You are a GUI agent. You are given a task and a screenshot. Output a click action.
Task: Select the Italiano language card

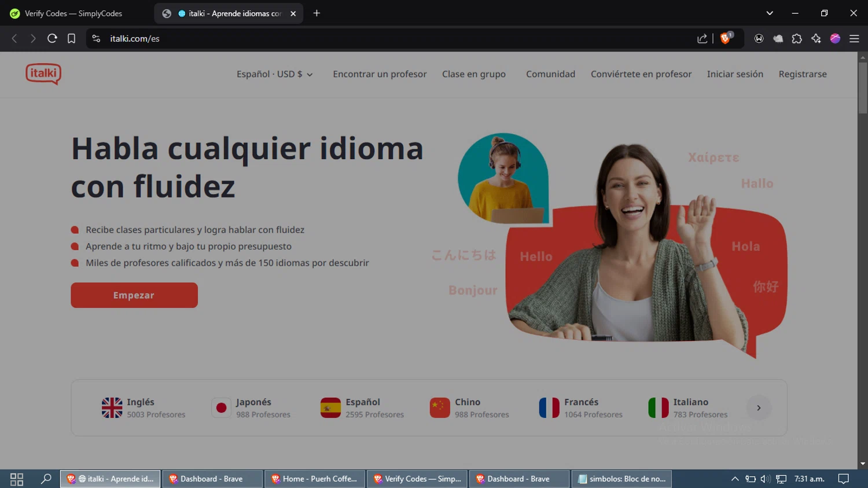pyautogui.click(x=688, y=408)
